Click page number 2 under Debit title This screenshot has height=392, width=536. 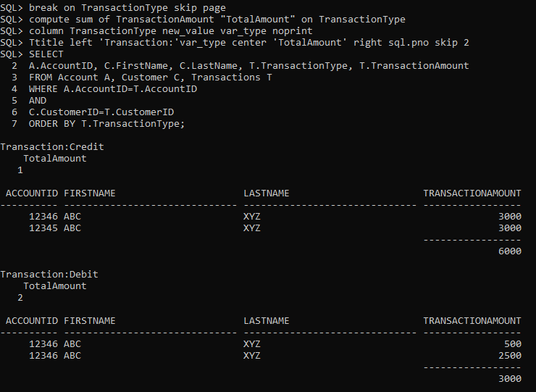coord(20,298)
